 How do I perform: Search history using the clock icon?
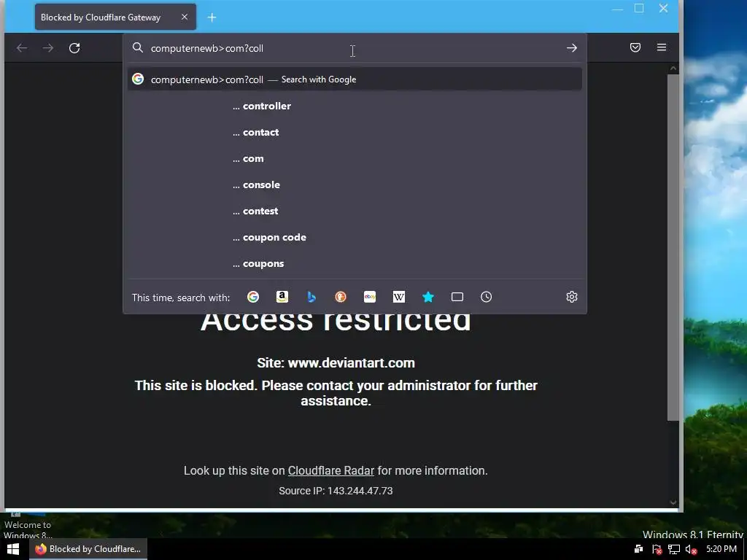point(486,297)
